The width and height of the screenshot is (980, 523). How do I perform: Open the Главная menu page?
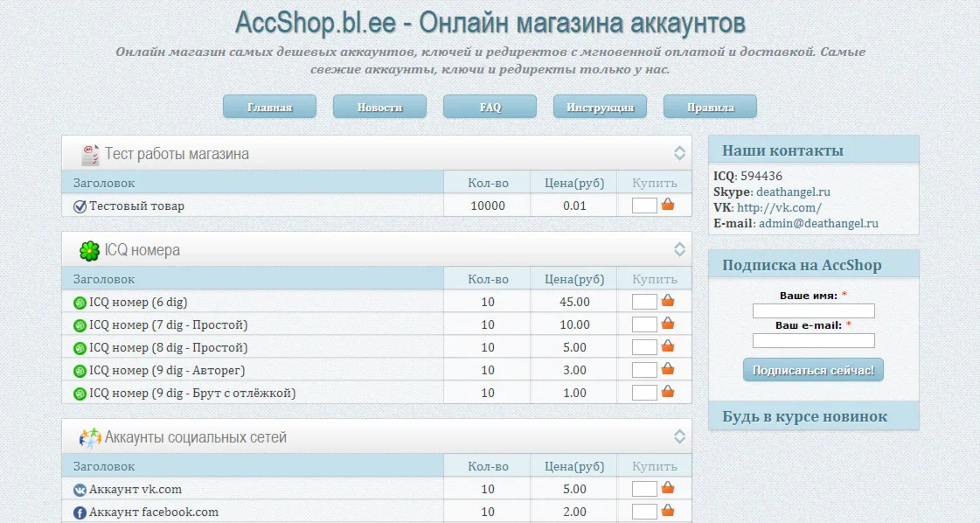click(269, 107)
